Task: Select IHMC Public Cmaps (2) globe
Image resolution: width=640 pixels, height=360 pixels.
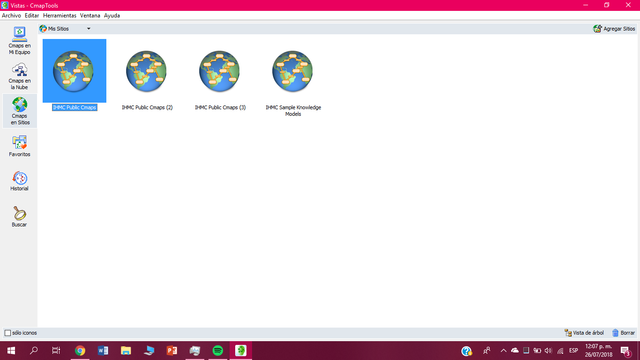Action: click(147, 71)
